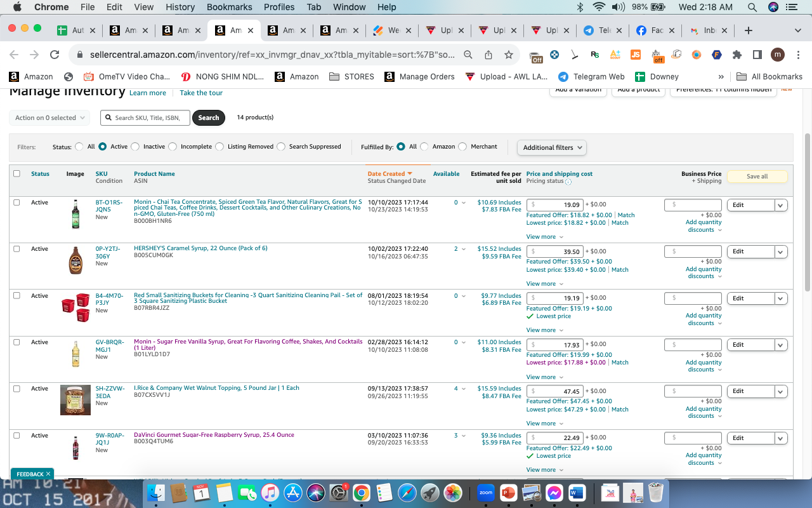Open the Profiles menu

279,7
